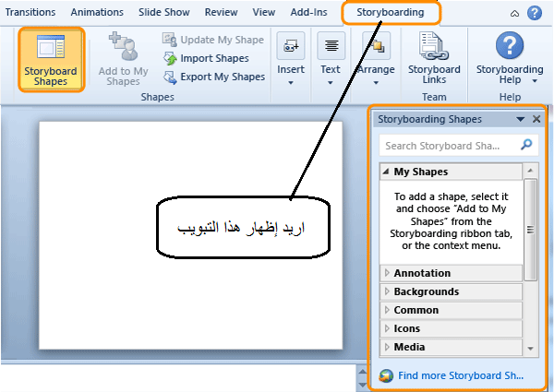
Task: Open the View tab
Action: point(263,12)
